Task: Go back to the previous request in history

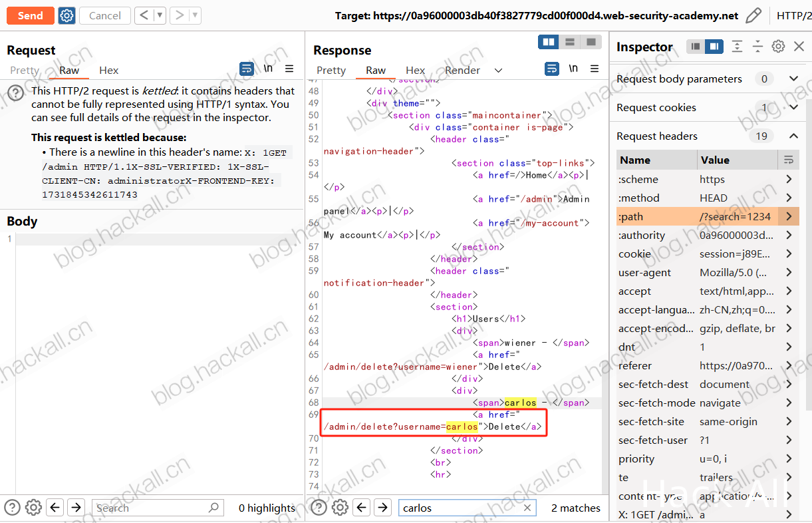Action: (145, 15)
